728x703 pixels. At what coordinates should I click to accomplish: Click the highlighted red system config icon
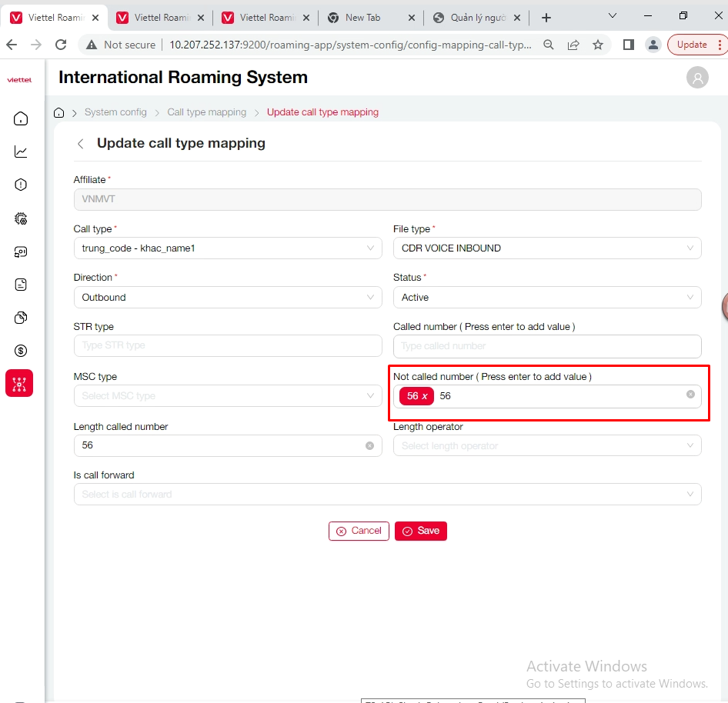click(19, 383)
